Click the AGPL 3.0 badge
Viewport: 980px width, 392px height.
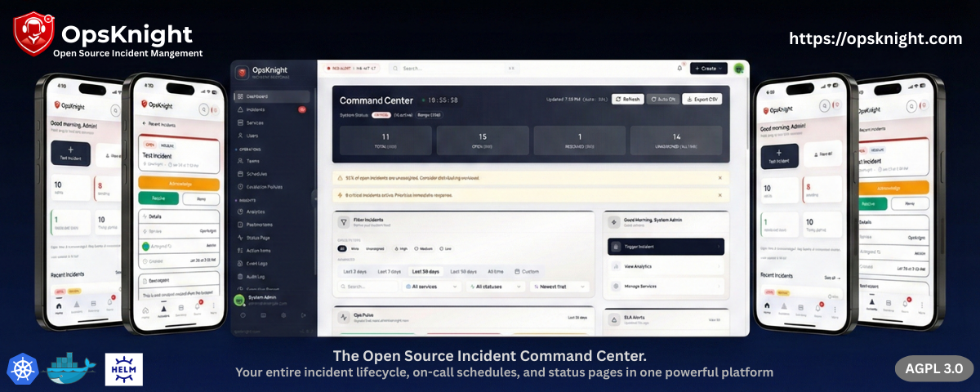(x=933, y=368)
